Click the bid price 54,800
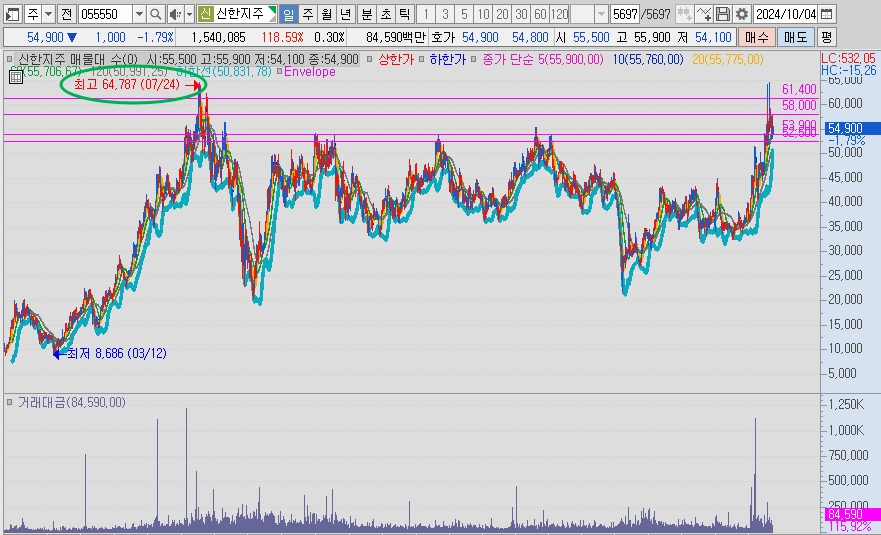Screen dimensions: 881x535 click(x=530, y=38)
